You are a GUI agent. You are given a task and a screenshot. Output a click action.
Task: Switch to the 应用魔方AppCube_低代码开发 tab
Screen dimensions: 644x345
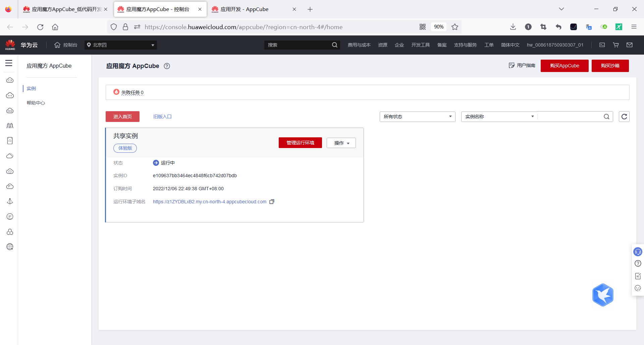pyautogui.click(x=65, y=9)
